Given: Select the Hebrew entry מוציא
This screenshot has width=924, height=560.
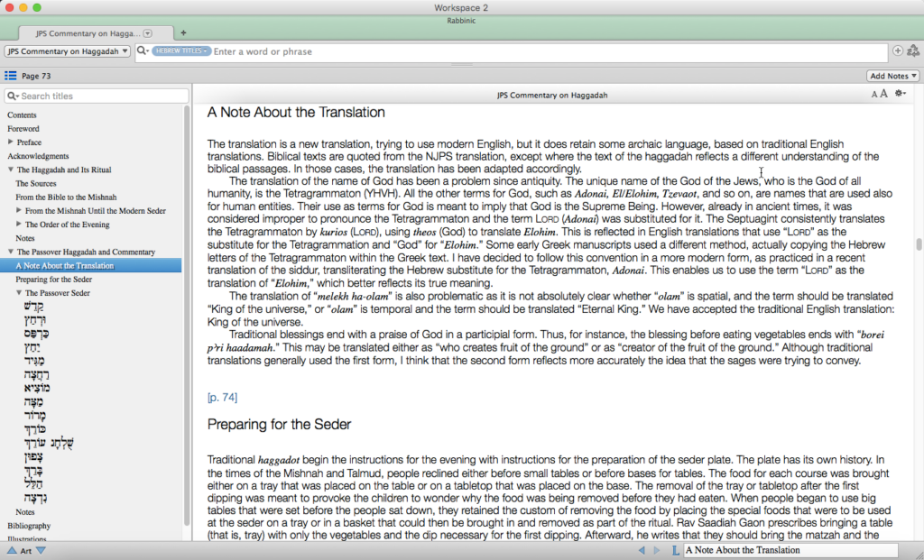Looking at the screenshot, I should 36,388.
